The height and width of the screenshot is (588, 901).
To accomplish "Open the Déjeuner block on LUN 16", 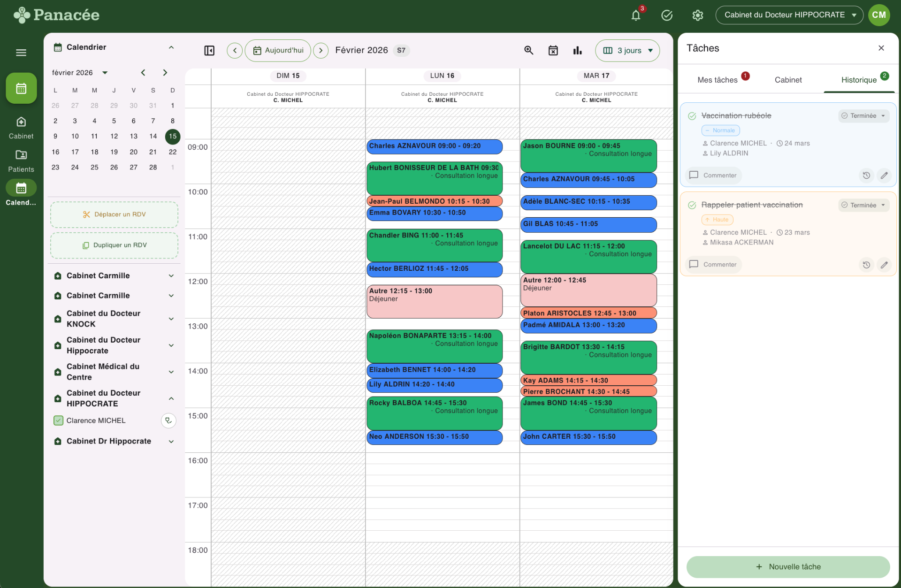I will pos(435,301).
